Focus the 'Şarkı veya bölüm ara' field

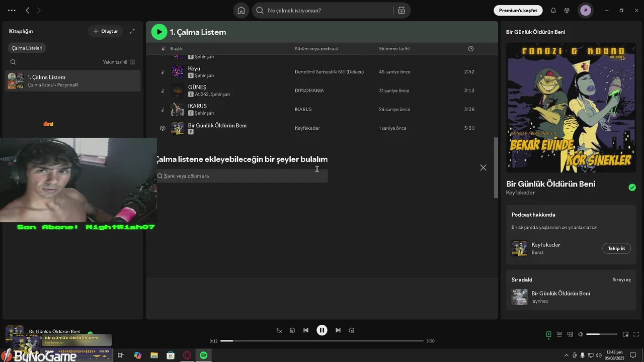click(x=242, y=176)
